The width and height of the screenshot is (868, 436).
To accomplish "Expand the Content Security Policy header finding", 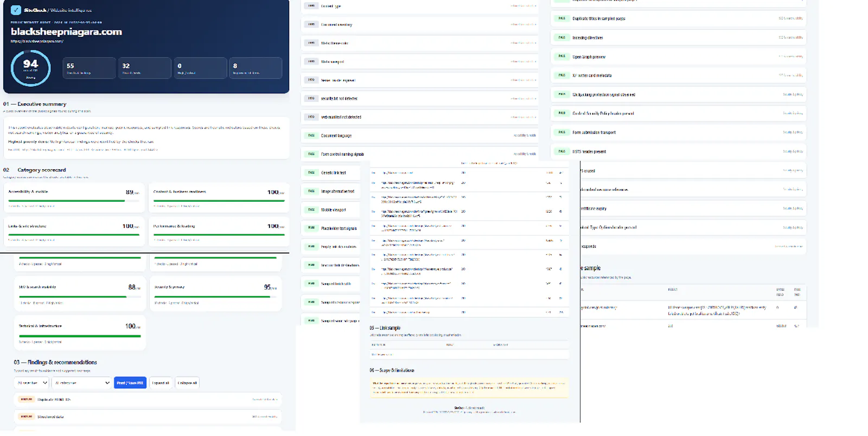I will coord(679,113).
